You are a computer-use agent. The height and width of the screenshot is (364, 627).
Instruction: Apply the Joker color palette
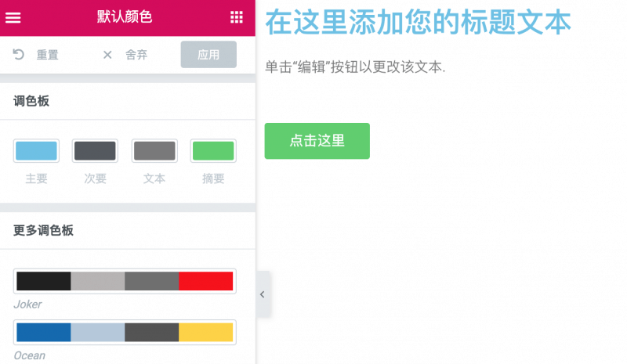point(125,281)
